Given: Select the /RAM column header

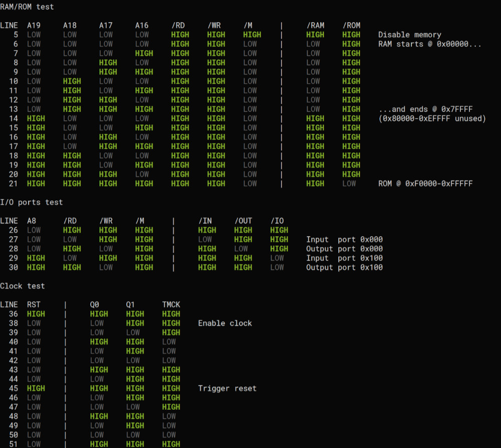Looking at the screenshot, I should click(x=315, y=25).
